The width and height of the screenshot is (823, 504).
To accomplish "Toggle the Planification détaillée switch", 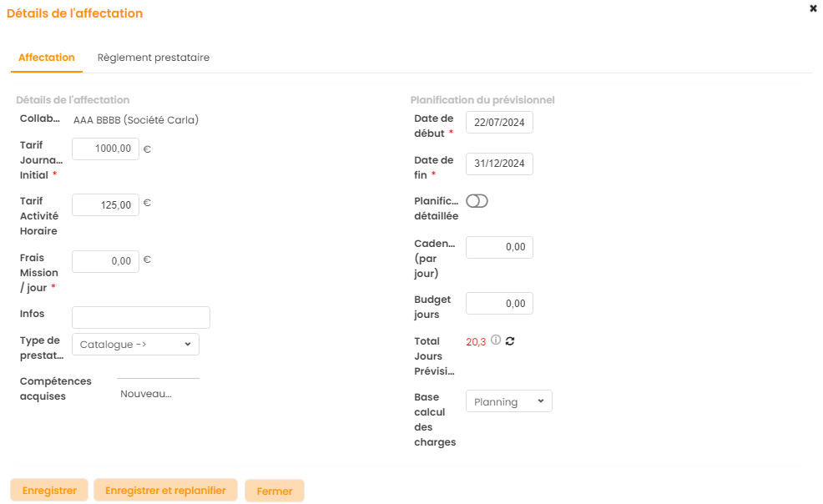I will (477, 201).
